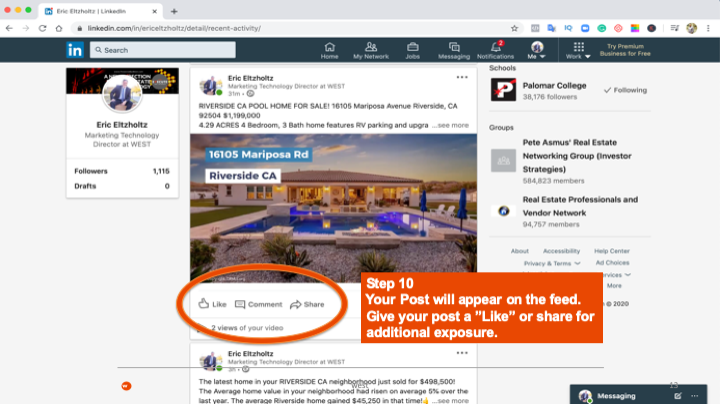Click the LinkedIn logo icon
Viewport: 720px width, 404px height.
click(75, 49)
